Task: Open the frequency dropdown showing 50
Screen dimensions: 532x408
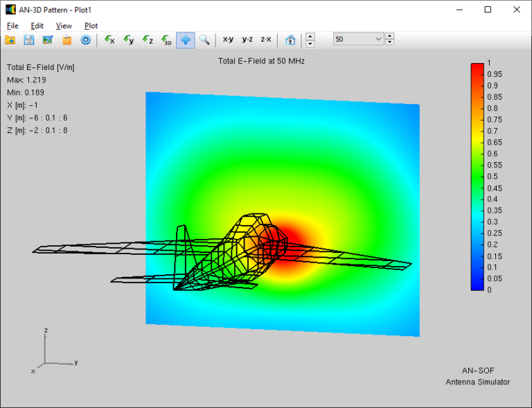Action: pyautogui.click(x=358, y=39)
